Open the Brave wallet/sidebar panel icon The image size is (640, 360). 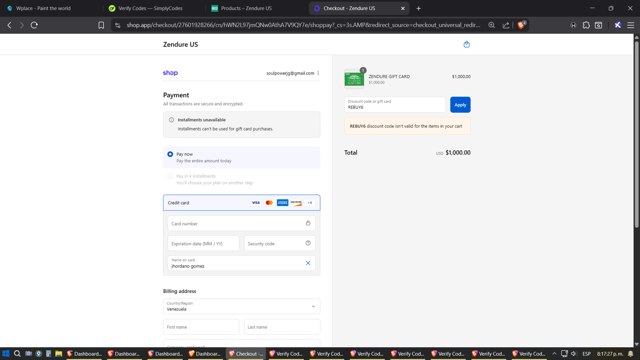click(598, 25)
